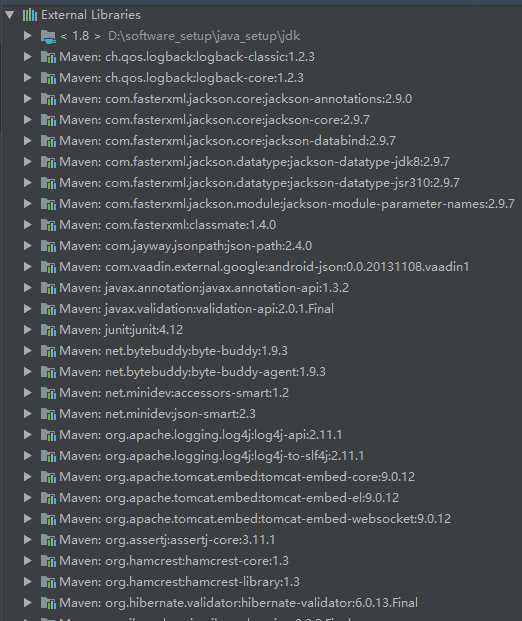Click the jackson-datatype-jdk8 library icon
The height and width of the screenshot is (621, 522).
[48, 162]
